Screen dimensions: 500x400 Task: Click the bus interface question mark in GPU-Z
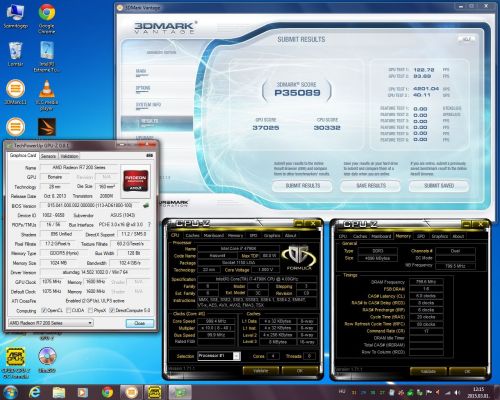click(x=149, y=224)
